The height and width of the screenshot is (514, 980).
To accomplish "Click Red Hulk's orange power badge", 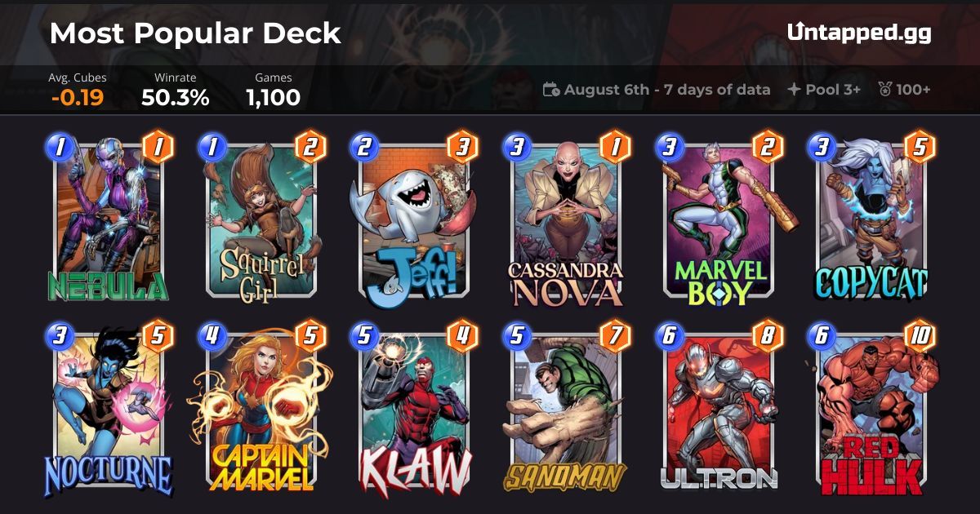I will coord(920,335).
